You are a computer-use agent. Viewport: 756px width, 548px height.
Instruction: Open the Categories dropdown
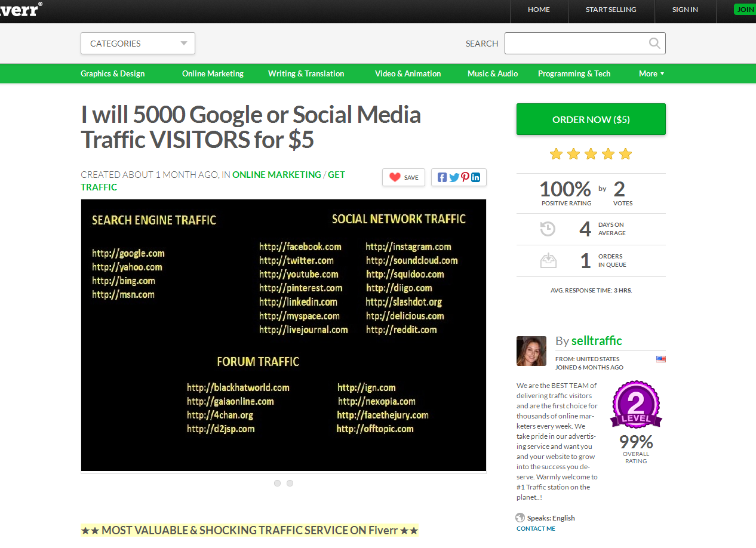(138, 43)
